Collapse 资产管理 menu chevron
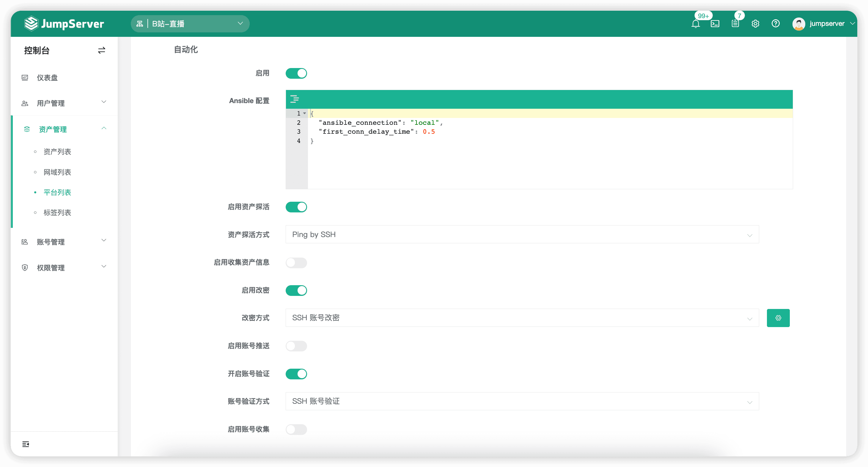The height and width of the screenshot is (467, 868). [x=104, y=128]
